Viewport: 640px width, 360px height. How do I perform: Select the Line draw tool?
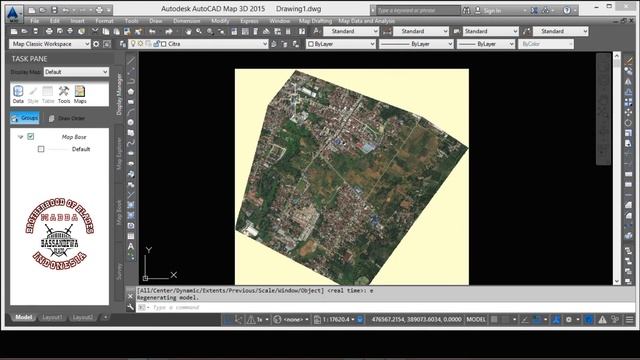(x=131, y=61)
